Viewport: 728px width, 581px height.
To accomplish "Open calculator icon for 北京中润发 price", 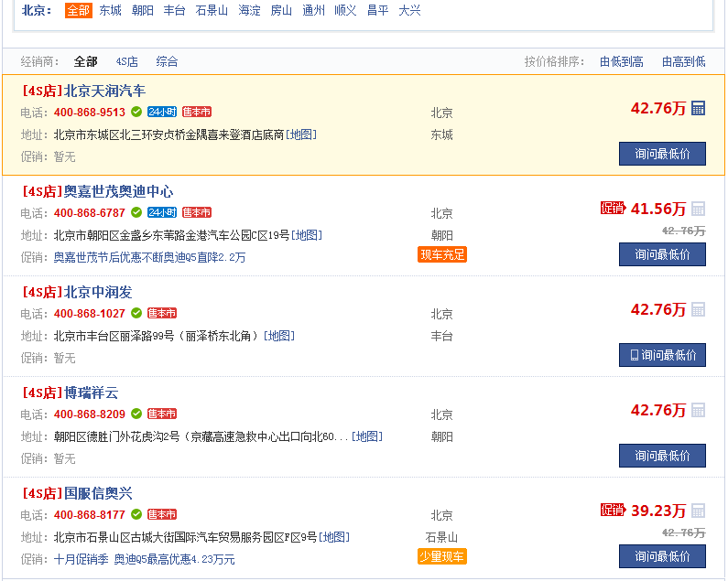I will point(698,309).
